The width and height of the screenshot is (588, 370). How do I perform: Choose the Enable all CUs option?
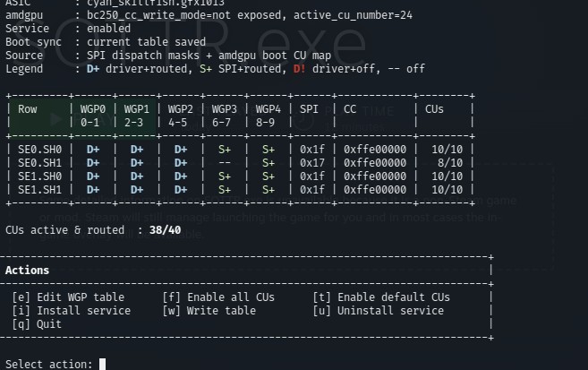(x=218, y=297)
